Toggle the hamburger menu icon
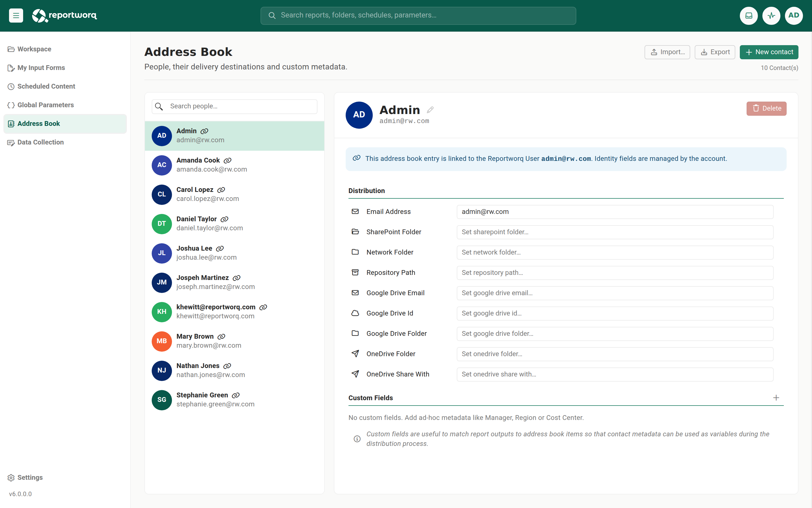This screenshot has height=508, width=812. coord(16,16)
